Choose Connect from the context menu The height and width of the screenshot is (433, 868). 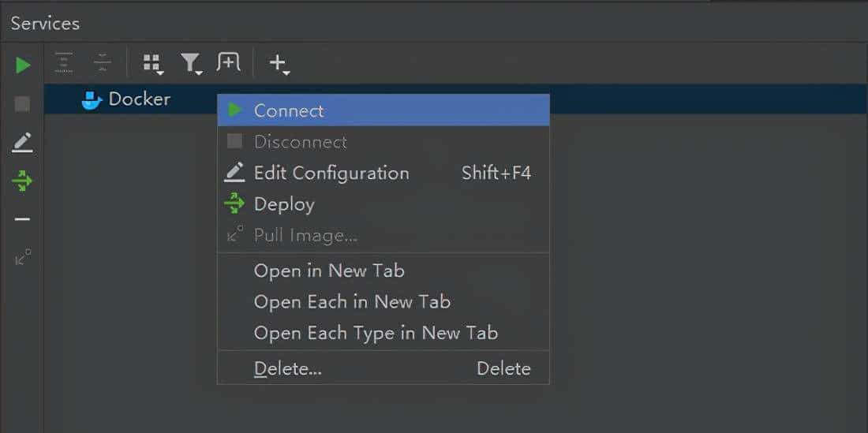click(x=289, y=111)
